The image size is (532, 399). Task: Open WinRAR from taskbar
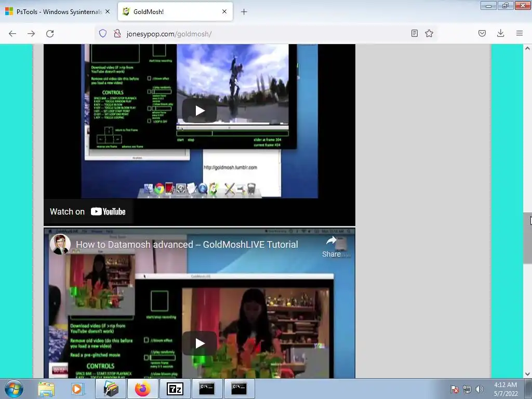[111, 389]
